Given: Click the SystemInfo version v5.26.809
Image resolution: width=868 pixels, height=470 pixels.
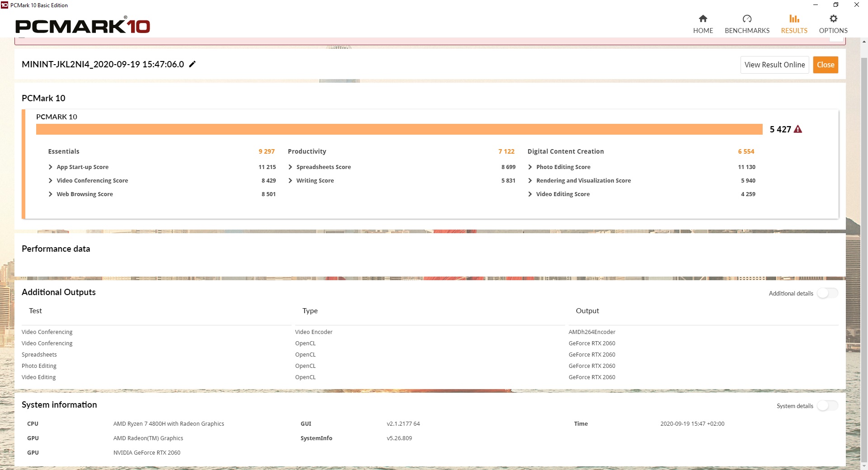Looking at the screenshot, I should [x=399, y=438].
